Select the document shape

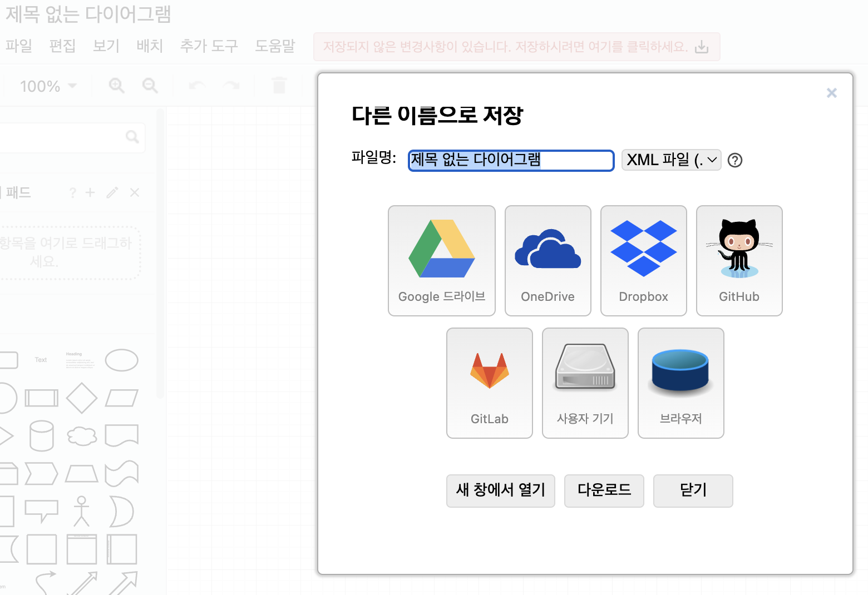(122, 436)
